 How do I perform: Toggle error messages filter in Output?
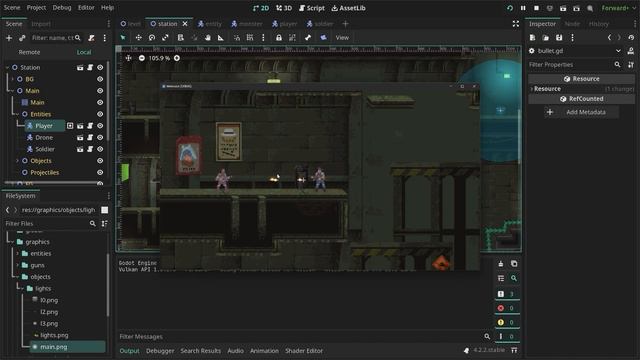pos(506,308)
